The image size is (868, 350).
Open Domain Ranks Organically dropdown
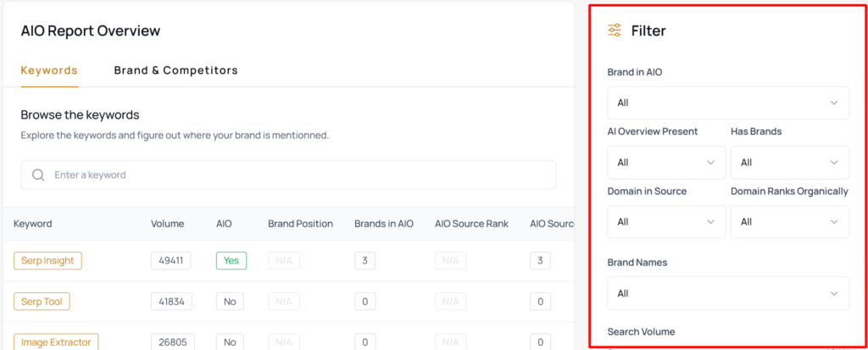(x=790, y=222)
